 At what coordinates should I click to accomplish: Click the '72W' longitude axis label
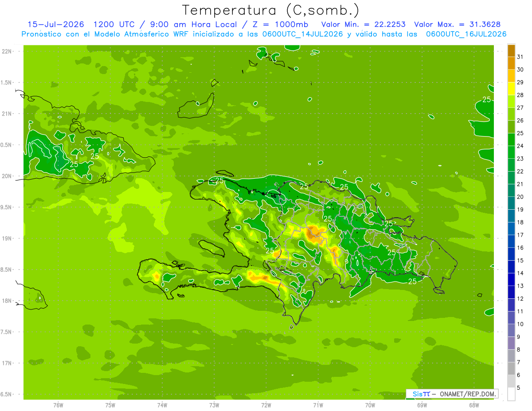(x=266, y=405)
